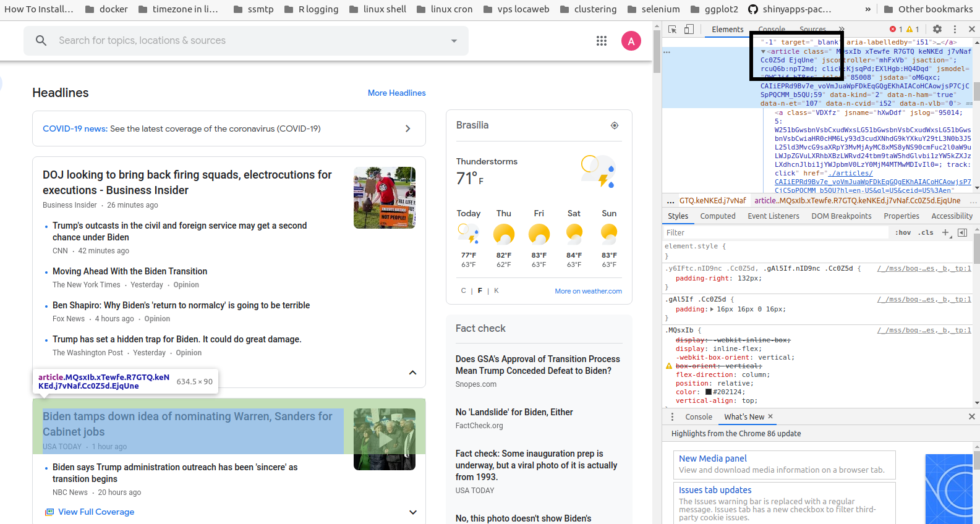Open the ellipsis actions for the selected DOM node

667,52
